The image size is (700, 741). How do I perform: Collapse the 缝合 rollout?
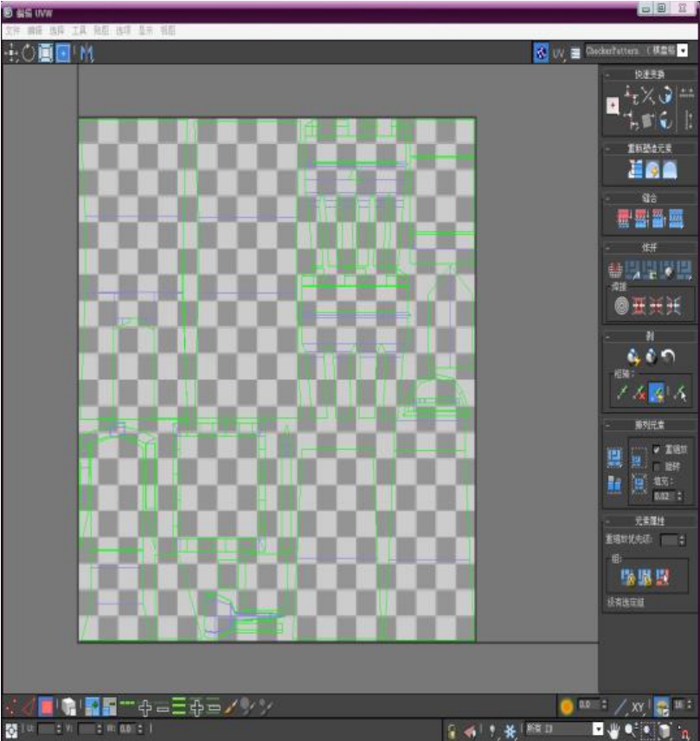(649, 198)
